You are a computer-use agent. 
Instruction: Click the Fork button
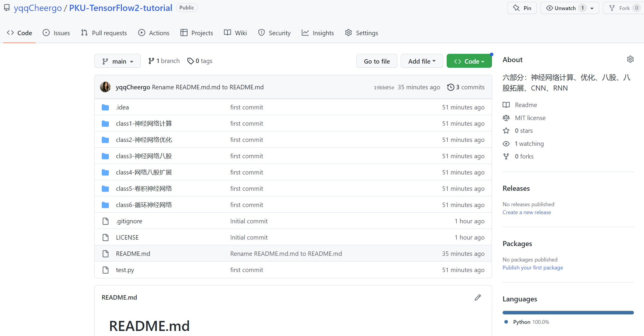pos(623,8)
